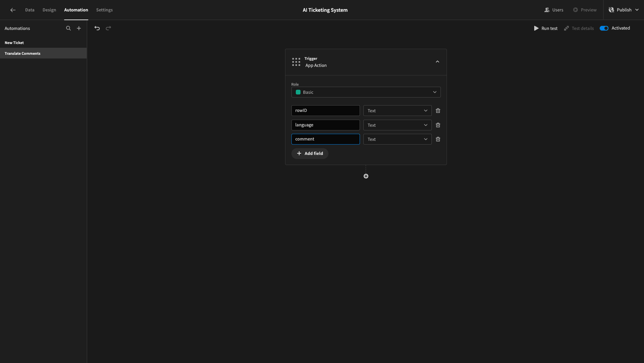Open the Role dropdown showing Basic
The height and width of the screenshot is (363, 644).
click(366, 92)
